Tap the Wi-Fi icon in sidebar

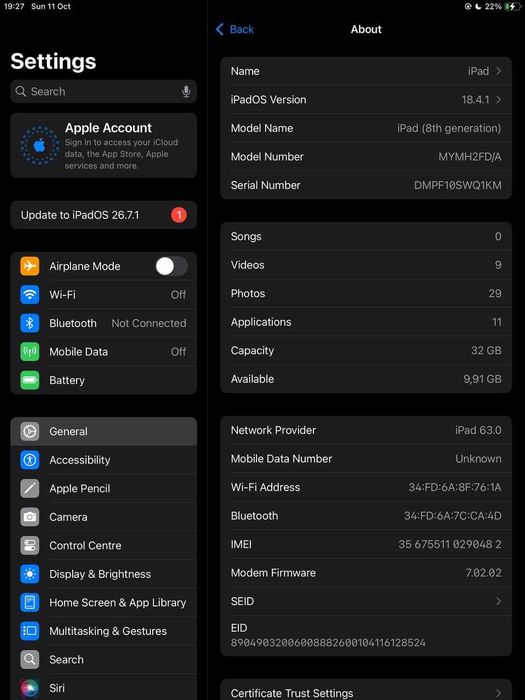(x=30, y=295)
